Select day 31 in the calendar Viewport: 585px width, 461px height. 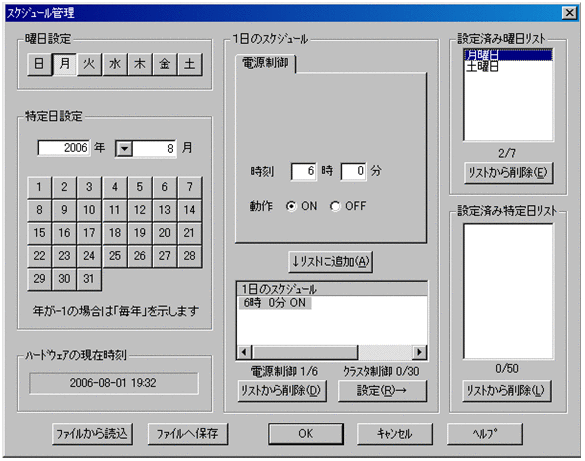(x=89, y=279)
